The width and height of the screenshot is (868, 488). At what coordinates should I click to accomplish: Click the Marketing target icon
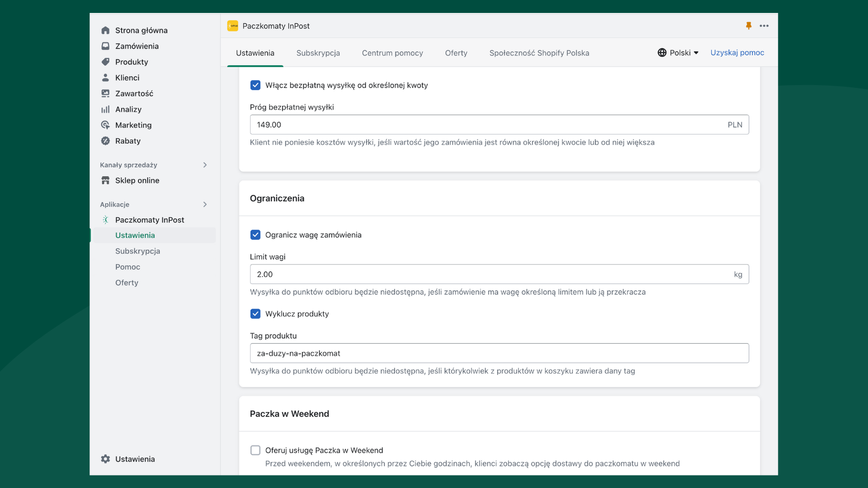click(x=105, y=125)
